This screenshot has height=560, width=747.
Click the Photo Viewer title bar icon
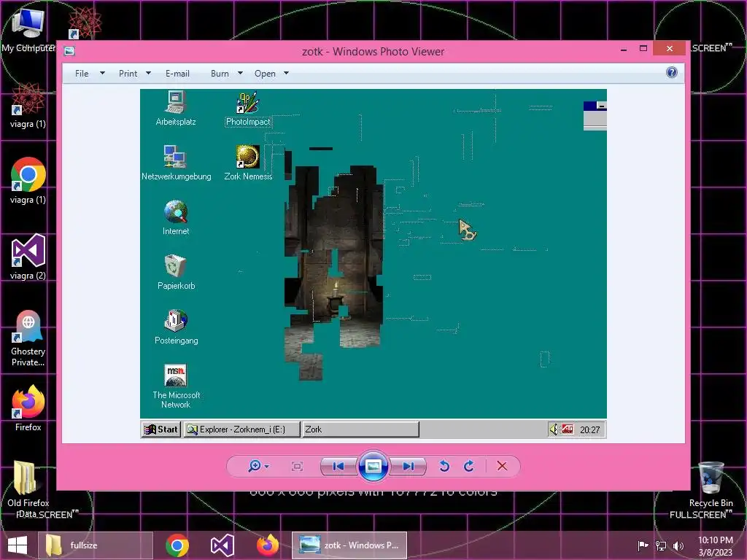[69, 51]
